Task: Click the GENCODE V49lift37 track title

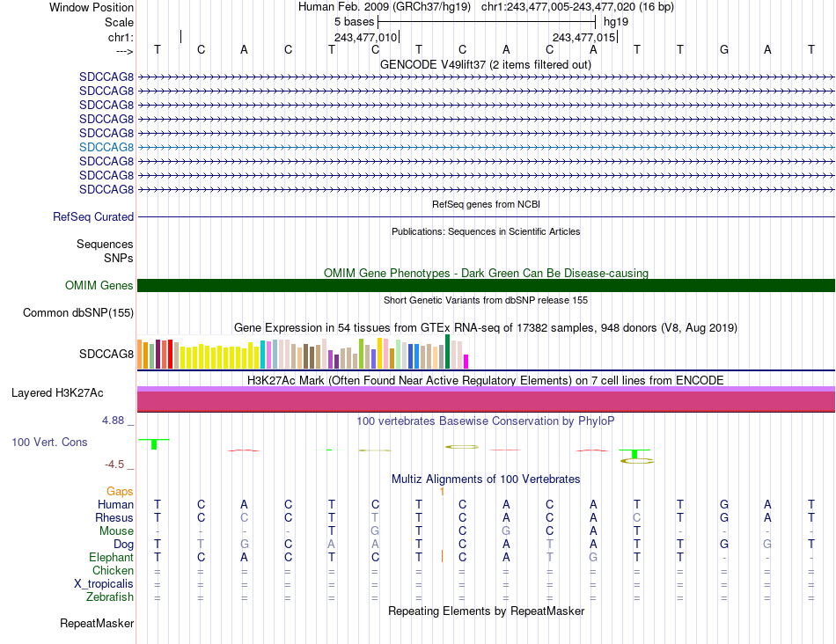Action: 485,64
